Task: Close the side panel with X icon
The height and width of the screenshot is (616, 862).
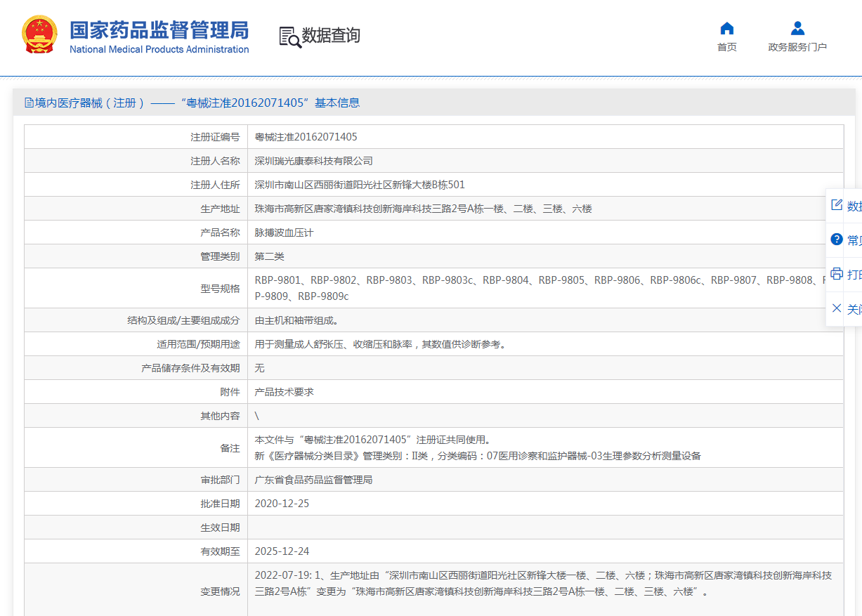Action: pyautogui.click(x=836, y=308)
